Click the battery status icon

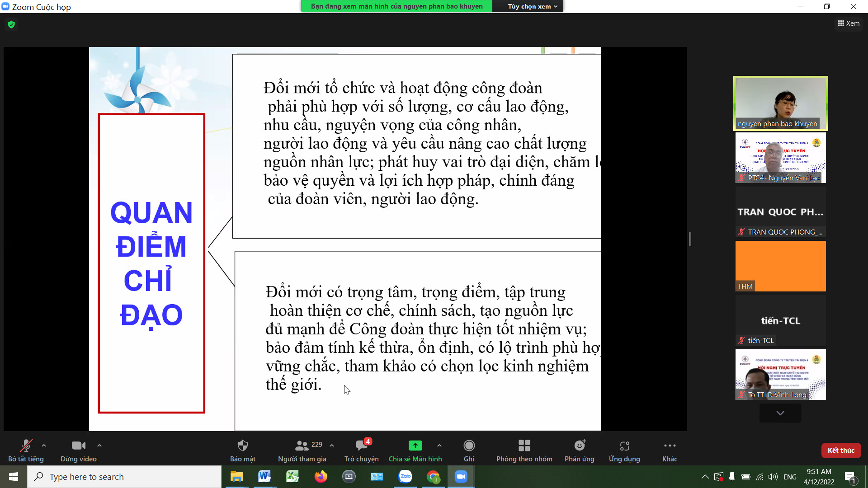(x=746, y=477)
